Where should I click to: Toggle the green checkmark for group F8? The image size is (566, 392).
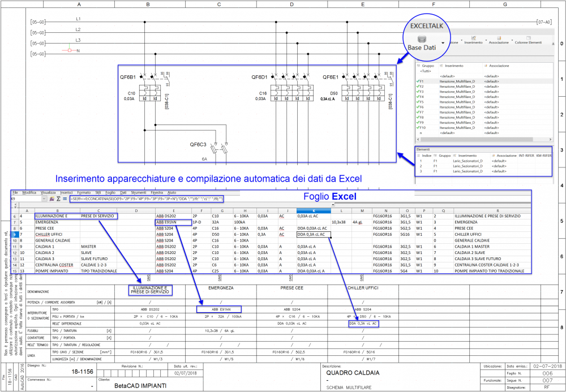pos(418,117)
